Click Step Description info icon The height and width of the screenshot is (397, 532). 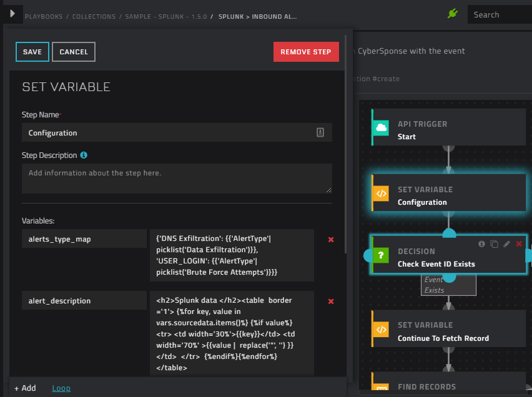[x=84, y=155]
